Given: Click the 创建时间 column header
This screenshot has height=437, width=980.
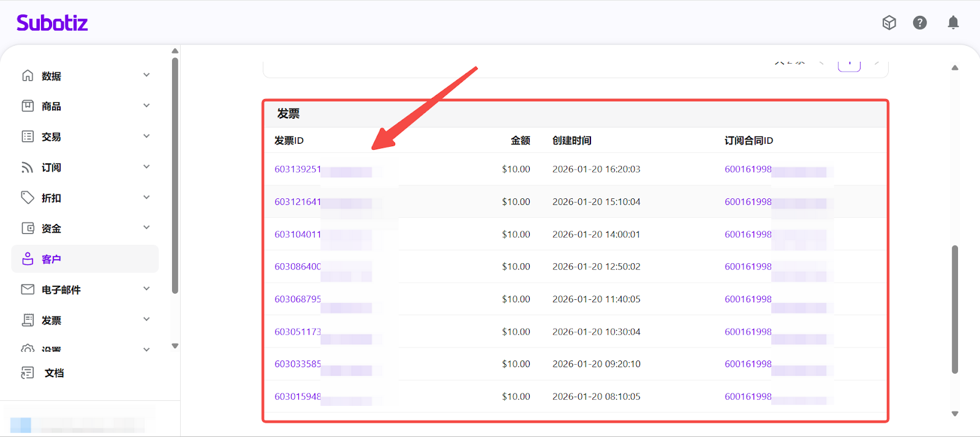Looking at the screenshot, I should tap(571, 141).
